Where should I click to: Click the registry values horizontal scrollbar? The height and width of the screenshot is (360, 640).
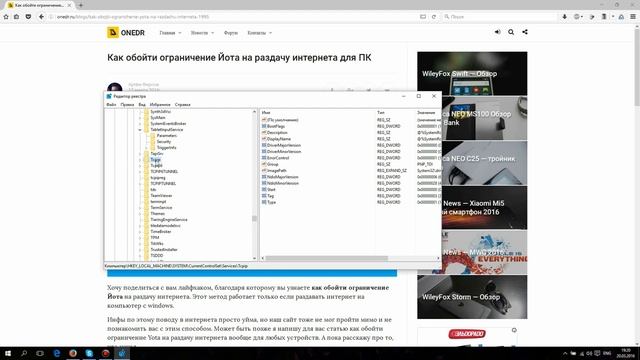tap(326, 258)
